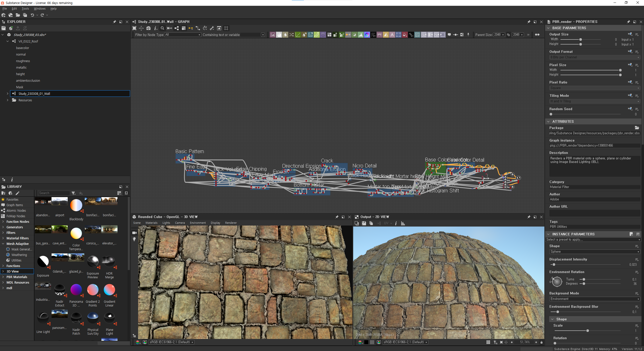
Task: Select Atomic Nodes library category
Action: click(x=16, y=211)
